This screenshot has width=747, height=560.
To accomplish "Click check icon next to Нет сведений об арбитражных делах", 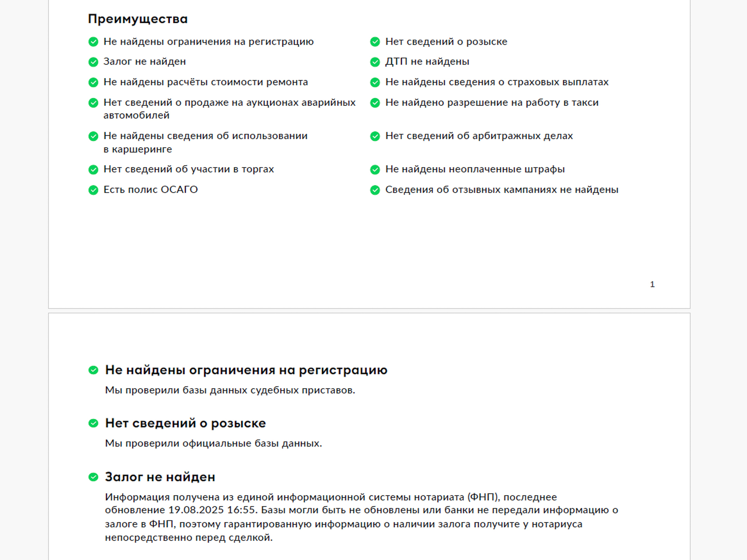I will click(375, 136).
